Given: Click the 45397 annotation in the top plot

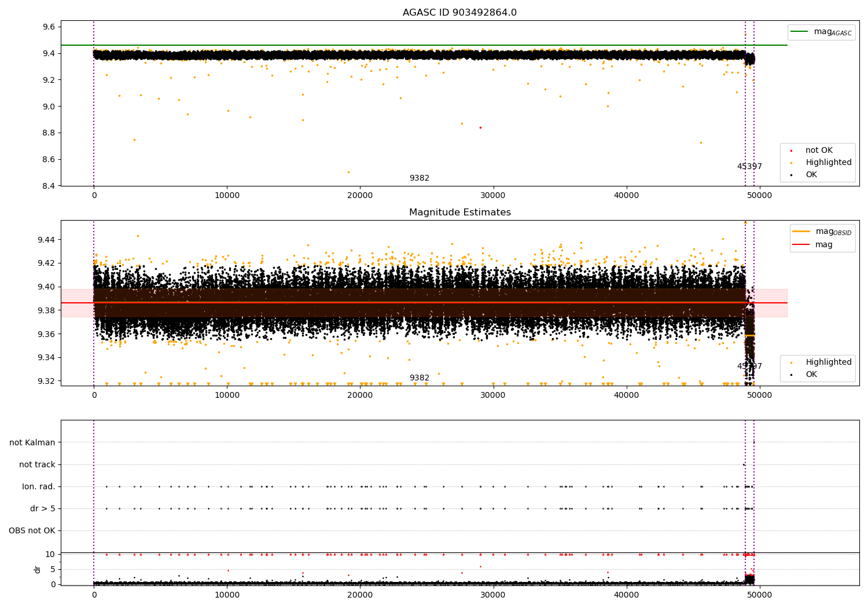Looking at the screenshot, I should click(749, 167).
